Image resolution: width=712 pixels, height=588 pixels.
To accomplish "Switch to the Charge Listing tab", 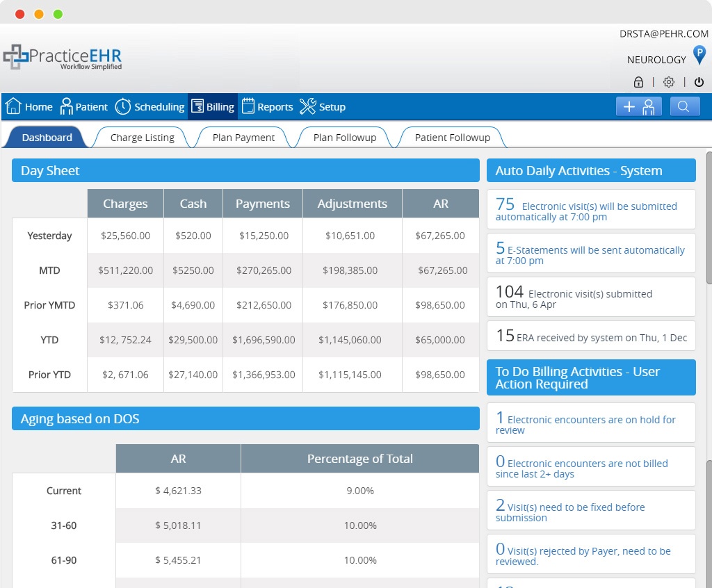I will [x=142, y=137].
